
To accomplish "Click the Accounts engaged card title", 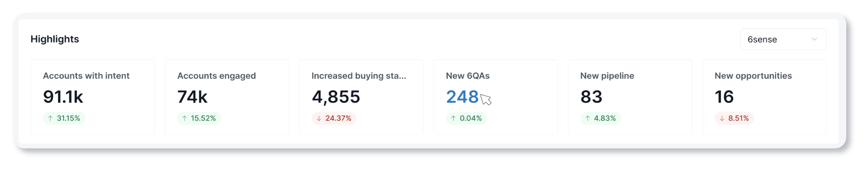I will tap(216, 76).
